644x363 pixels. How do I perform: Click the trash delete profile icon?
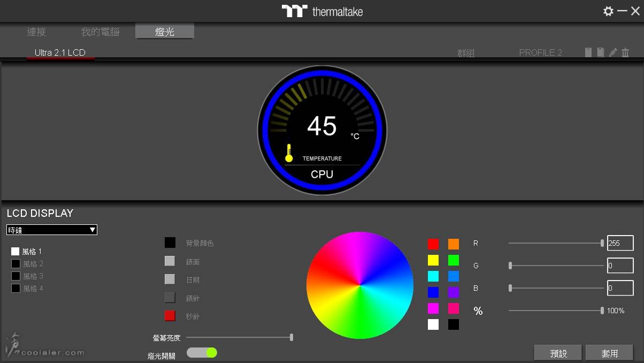click(x=625, y=52)
